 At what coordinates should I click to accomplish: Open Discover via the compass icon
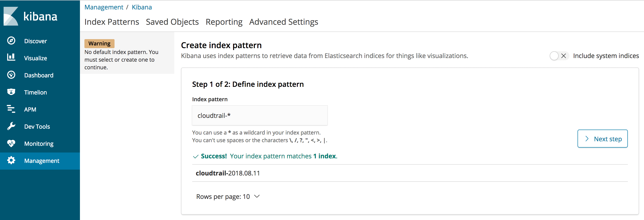tap(11, 40)
